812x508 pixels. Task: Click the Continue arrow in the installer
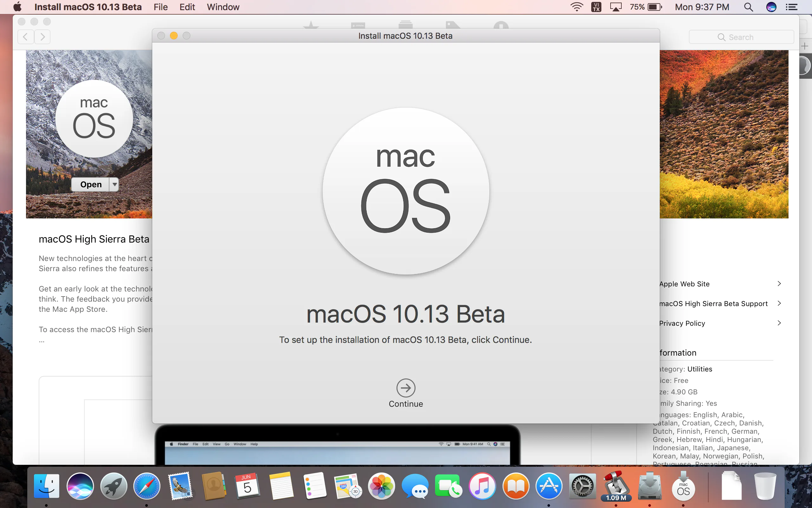click(406, 388)
